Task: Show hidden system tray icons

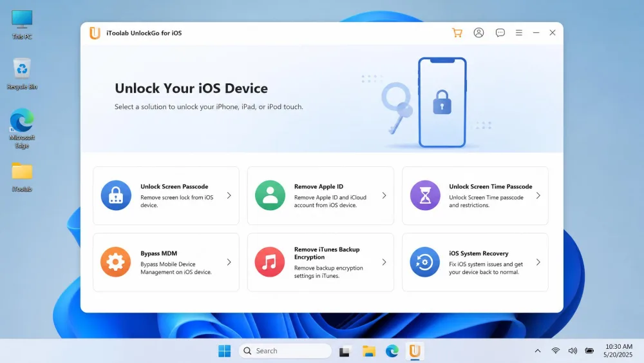Action: [538, 351]
